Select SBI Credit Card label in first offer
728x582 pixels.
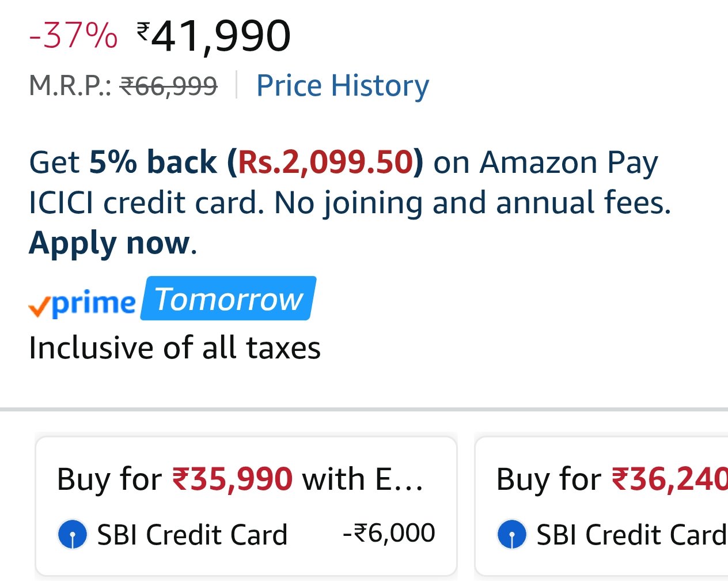(192, 535)
